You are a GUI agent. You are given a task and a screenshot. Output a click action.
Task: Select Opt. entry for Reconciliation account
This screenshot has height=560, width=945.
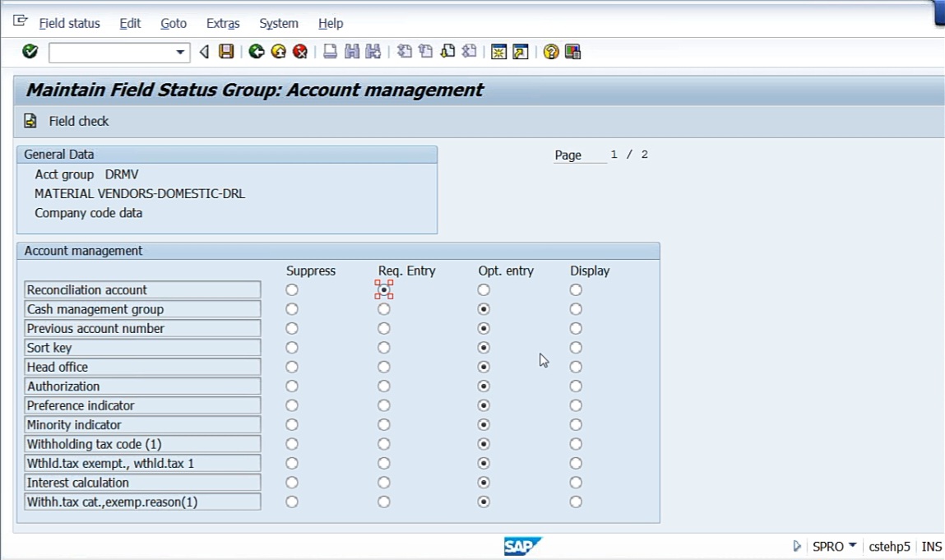pyautogui.click(x=484, y=290)
